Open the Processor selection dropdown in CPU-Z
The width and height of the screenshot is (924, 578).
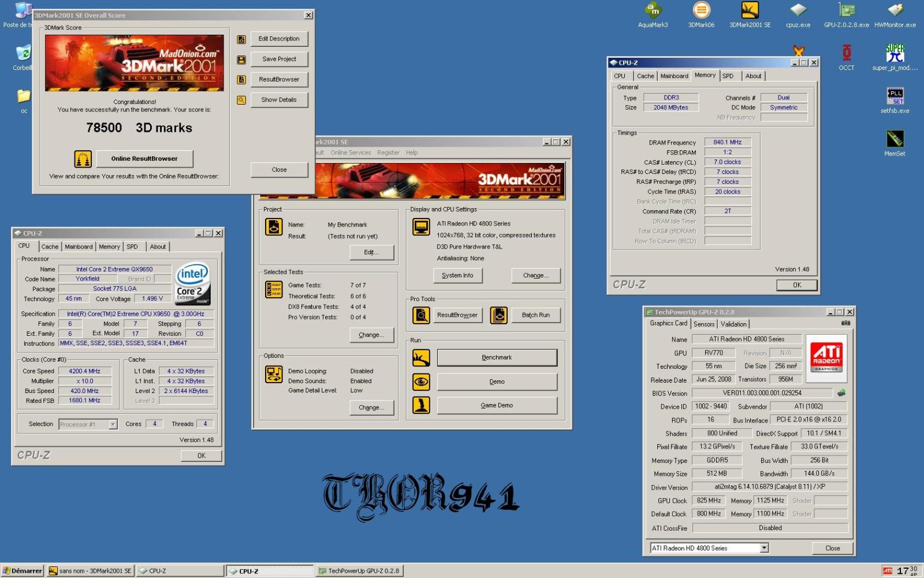click(x=113, y=424)
